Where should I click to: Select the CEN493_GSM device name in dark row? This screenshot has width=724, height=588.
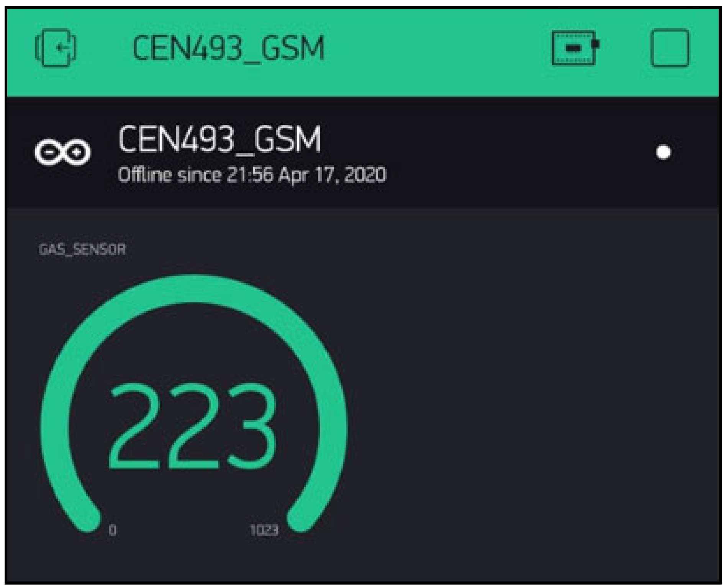click(x=219, y=140)
